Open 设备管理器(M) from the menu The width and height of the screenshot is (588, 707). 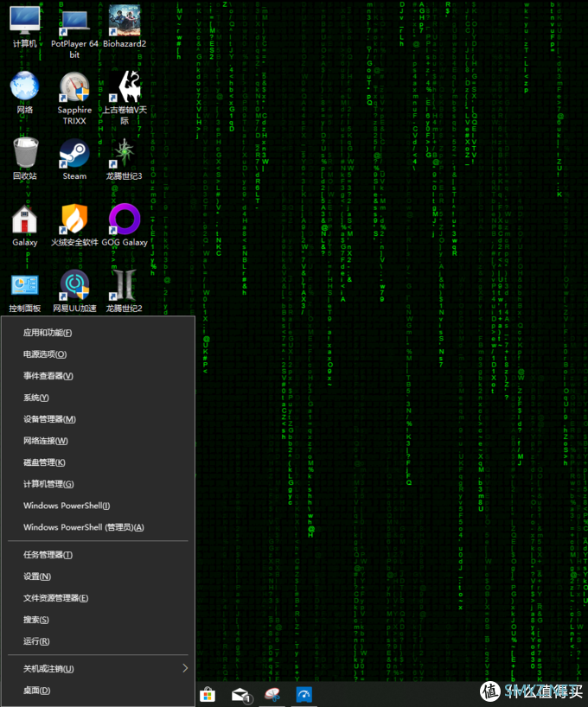(x=98, y=419)
